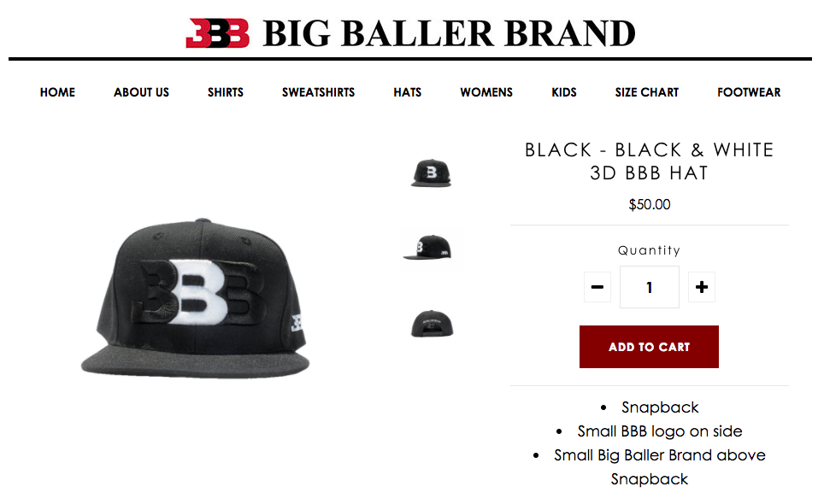The width and height of the screenshot is (824, 504).
Task: Open the Home menu item
Action: point(57,92)
